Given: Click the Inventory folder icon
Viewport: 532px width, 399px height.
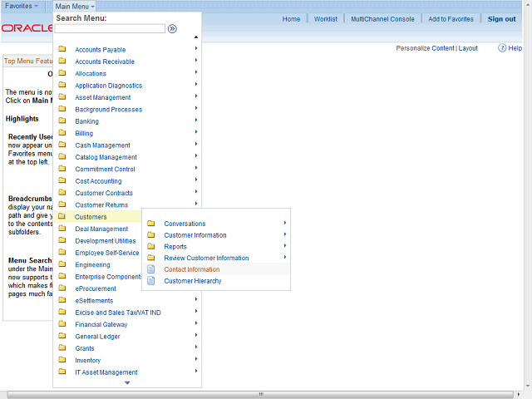Looking at the screenshot, I should [x=62, y=359].
